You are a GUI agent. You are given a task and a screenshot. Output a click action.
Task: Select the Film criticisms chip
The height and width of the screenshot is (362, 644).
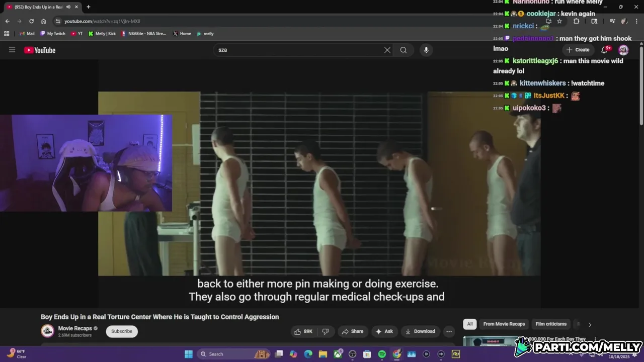(x=551, y=324)
